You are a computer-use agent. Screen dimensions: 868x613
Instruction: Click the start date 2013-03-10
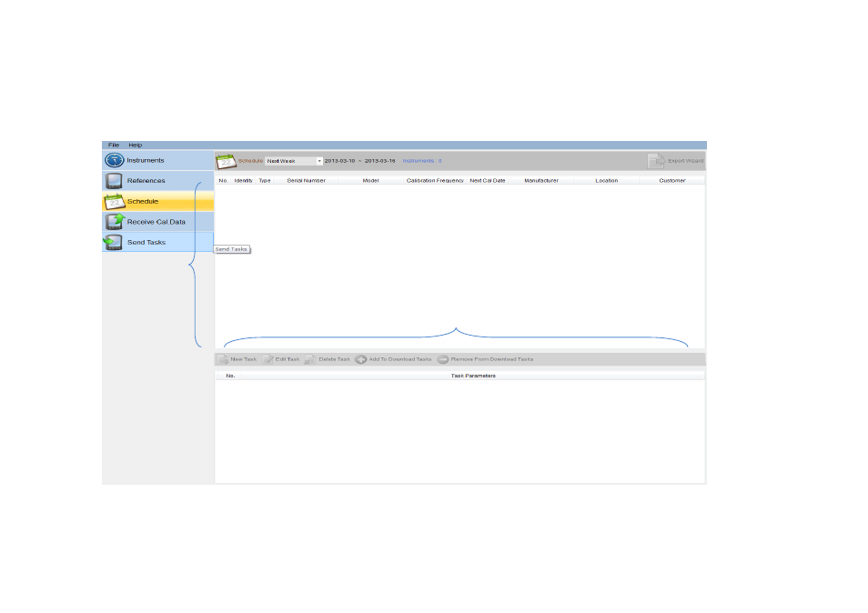340,161
